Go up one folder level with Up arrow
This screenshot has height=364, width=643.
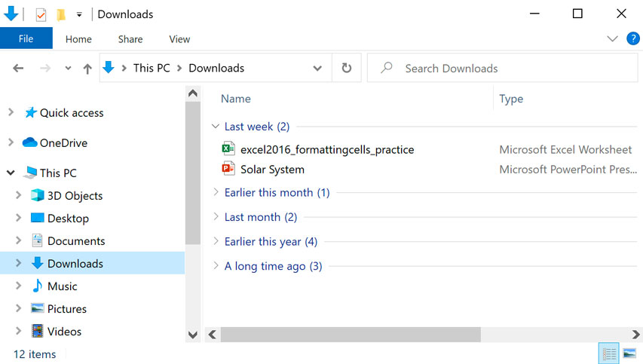click(x=87, y=69)
